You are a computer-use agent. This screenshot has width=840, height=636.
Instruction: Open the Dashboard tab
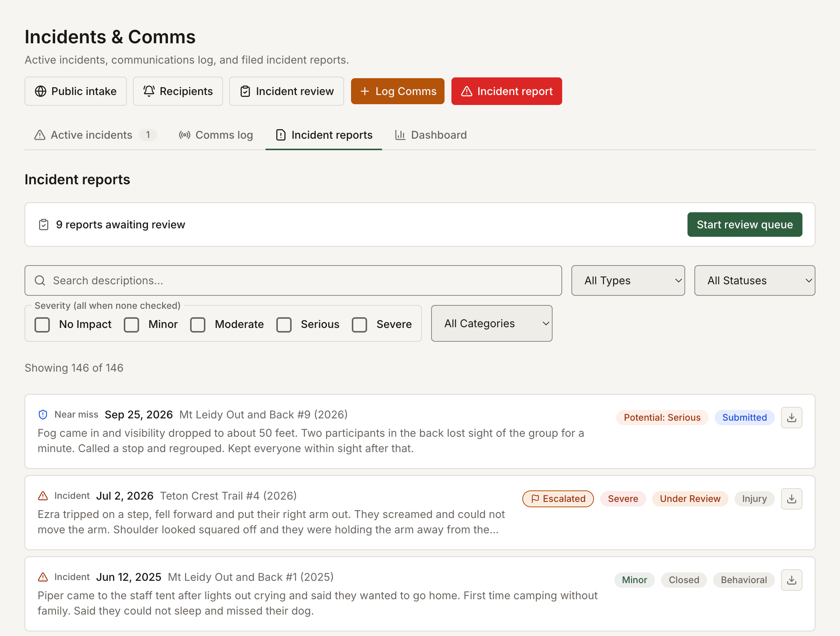431,135
